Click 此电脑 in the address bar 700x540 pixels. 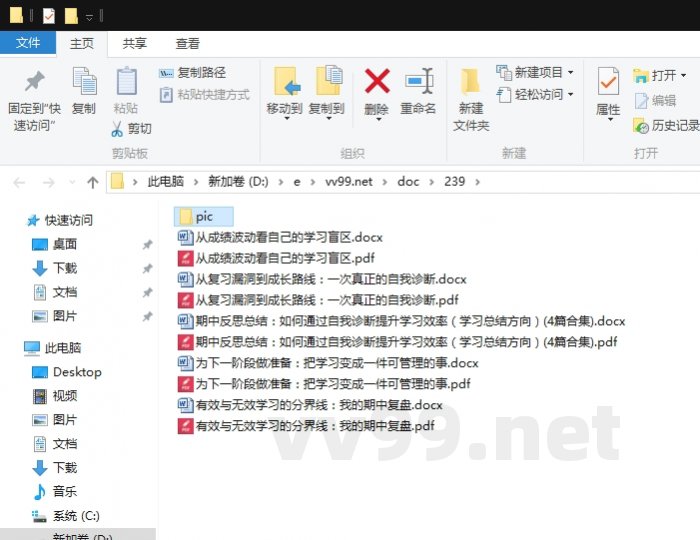pyautogui.click(x=165, y=182)
